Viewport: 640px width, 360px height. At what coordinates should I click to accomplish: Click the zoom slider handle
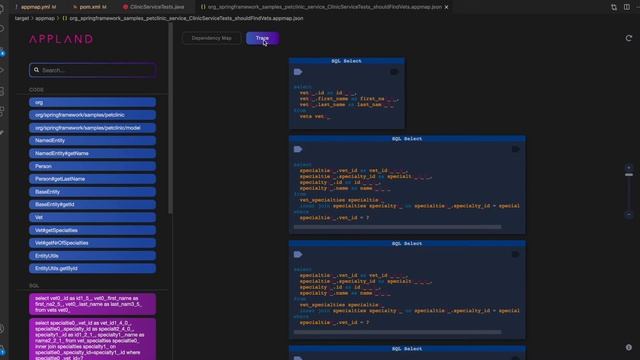629,175
